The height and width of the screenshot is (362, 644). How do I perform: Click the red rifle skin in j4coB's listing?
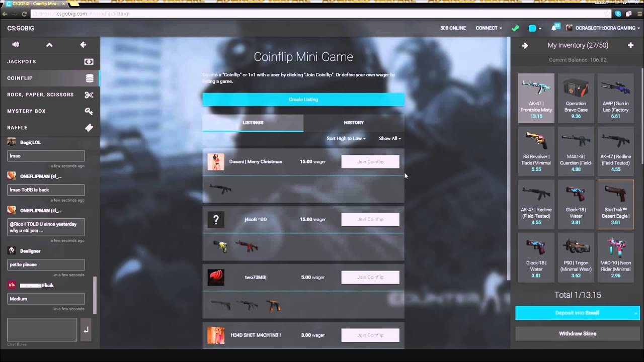coord(246,246)
